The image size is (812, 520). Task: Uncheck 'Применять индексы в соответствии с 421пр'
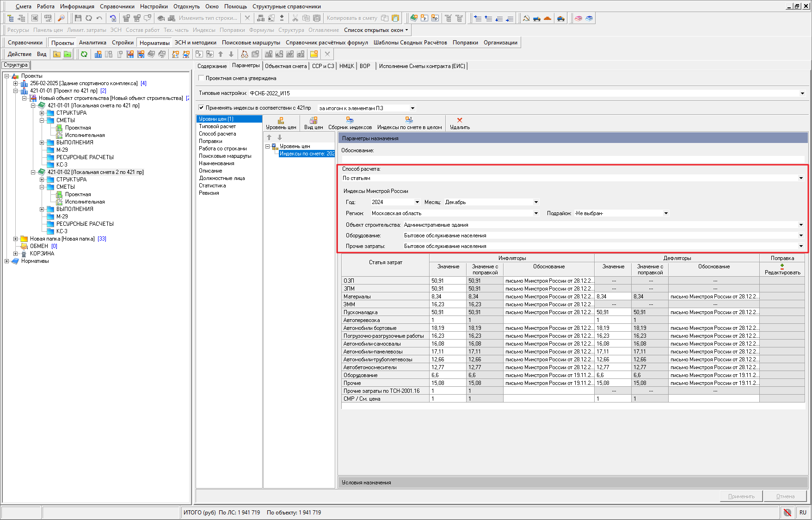tap(201, 108)
